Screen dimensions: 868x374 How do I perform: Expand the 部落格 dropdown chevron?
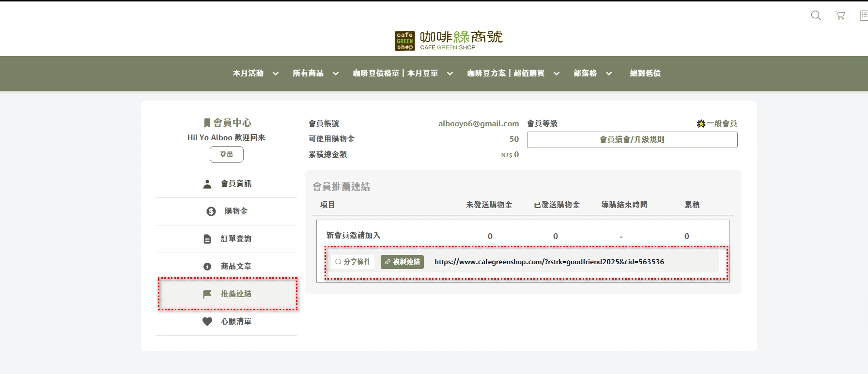pyautogui.click(x=609, y=74)
